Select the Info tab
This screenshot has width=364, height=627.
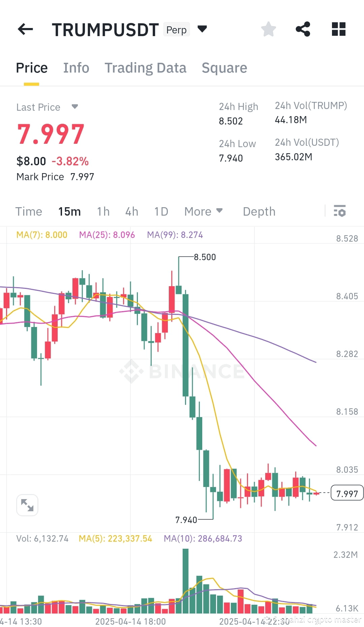pyautogui.click(x=76, y=68)
